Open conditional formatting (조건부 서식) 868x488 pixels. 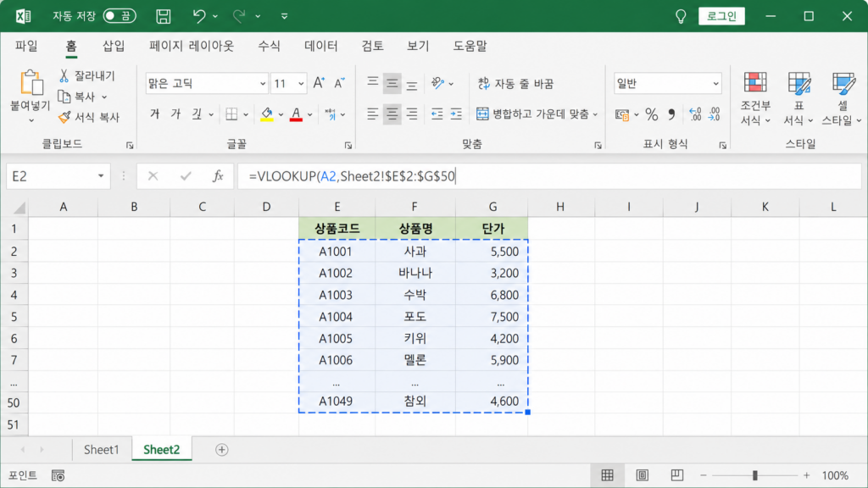755,99
